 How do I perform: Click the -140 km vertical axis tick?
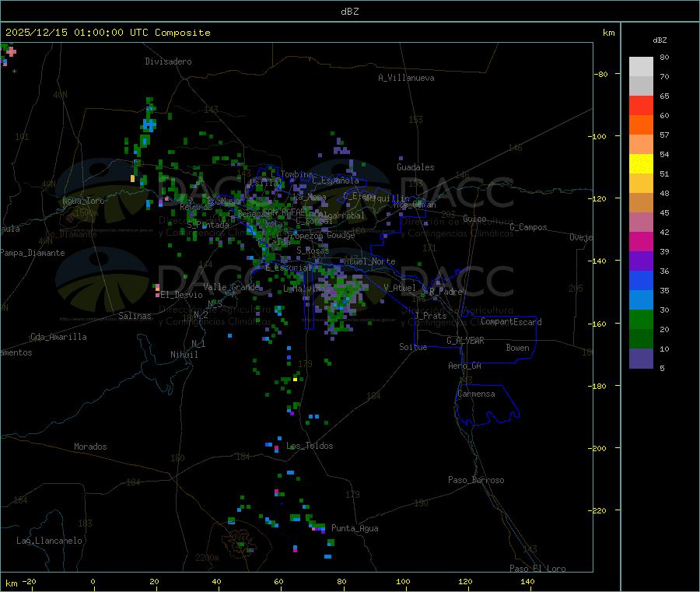[599, 261]
